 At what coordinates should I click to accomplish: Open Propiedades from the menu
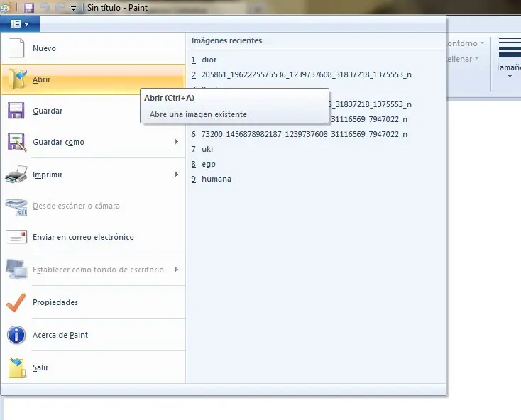93,302
